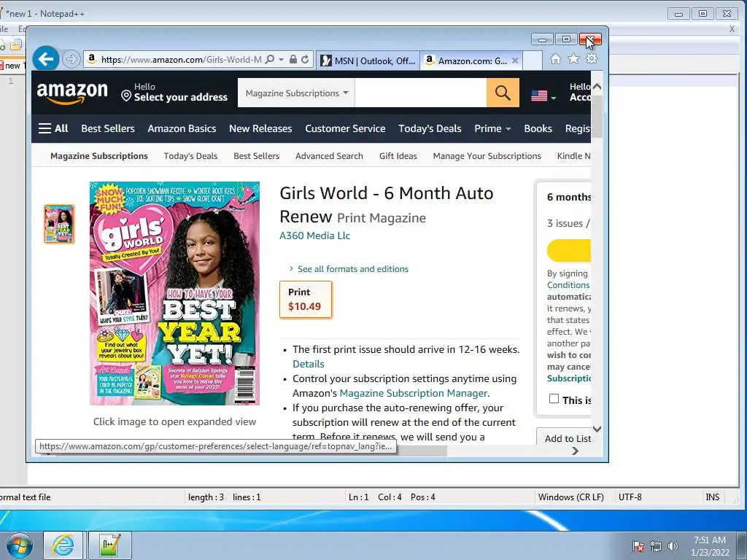
Task: Click the search magnifier in the address bar
Action: point(270,60)
